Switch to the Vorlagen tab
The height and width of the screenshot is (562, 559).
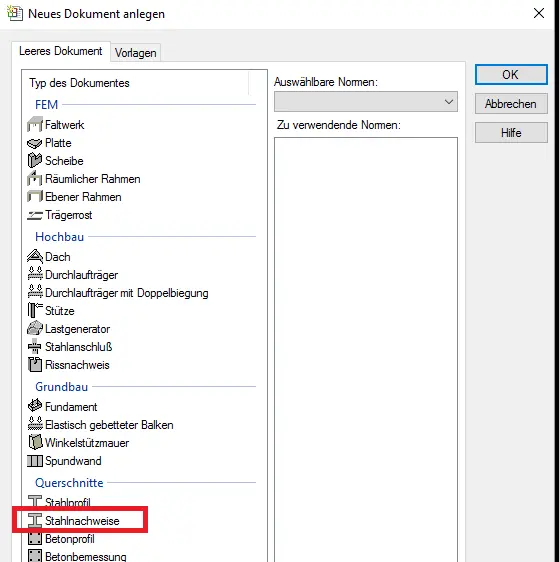tap(135, 53)
